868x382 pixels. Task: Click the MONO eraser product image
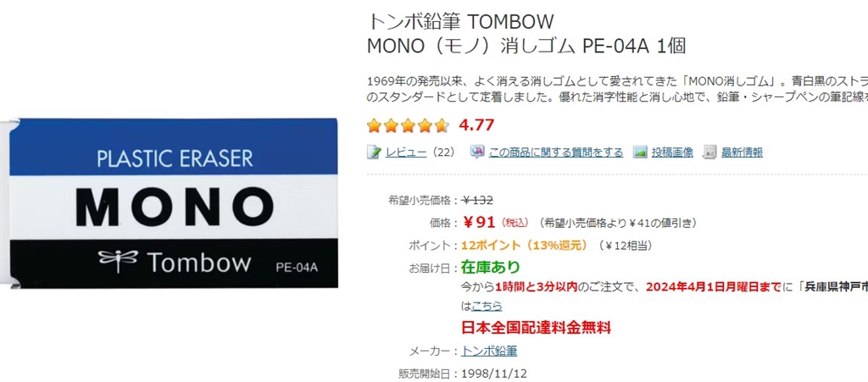tap(170, 202)
